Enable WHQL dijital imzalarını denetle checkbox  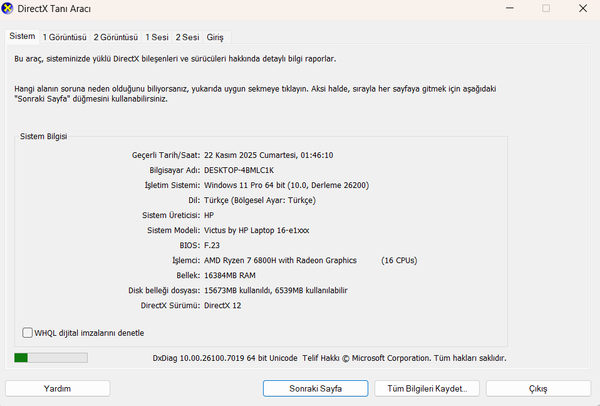click(x=27, y=333)
